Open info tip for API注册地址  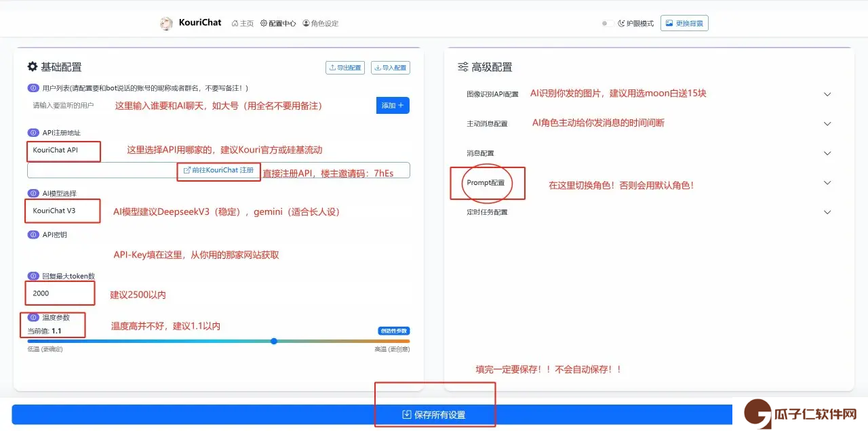tap(33, 133)
